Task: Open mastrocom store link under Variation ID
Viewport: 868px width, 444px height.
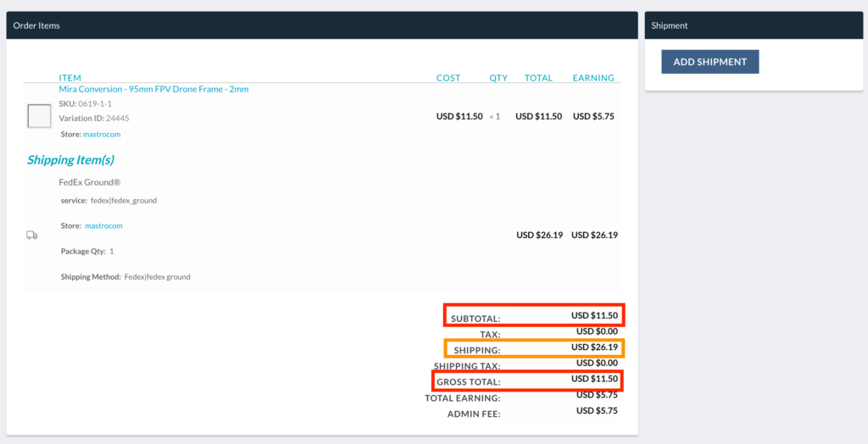Action: tap(102, 134)
